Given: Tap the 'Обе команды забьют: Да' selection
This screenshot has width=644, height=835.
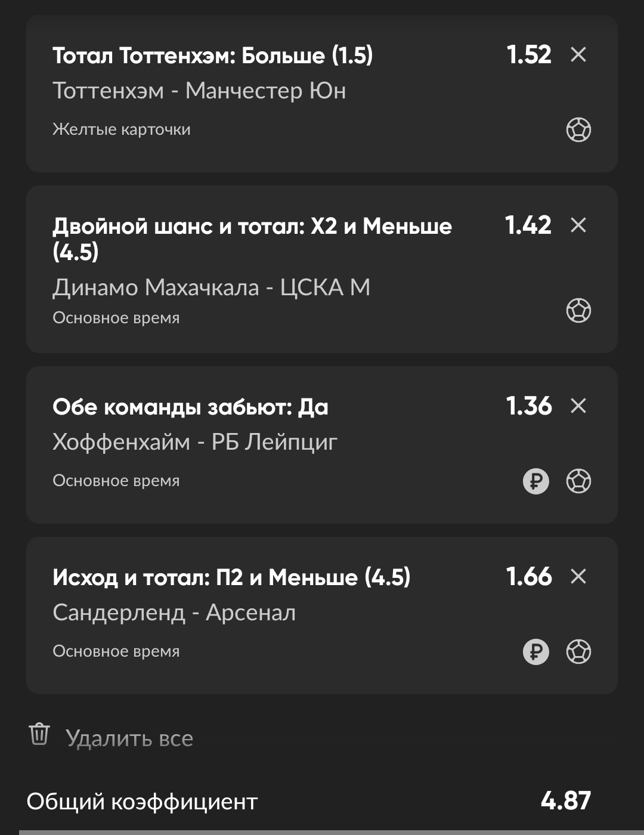Looking at the screenshot, I should click(x=190, y=407).
